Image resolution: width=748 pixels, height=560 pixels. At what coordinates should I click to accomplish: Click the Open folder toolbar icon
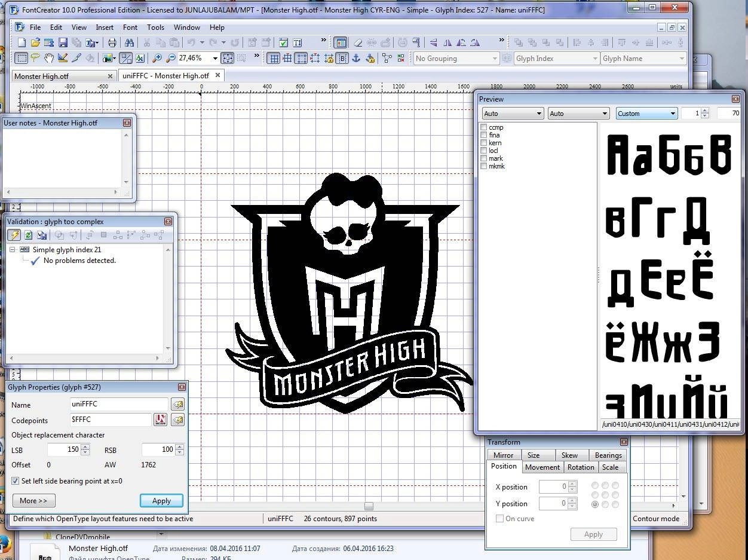[x=35, y=42]
